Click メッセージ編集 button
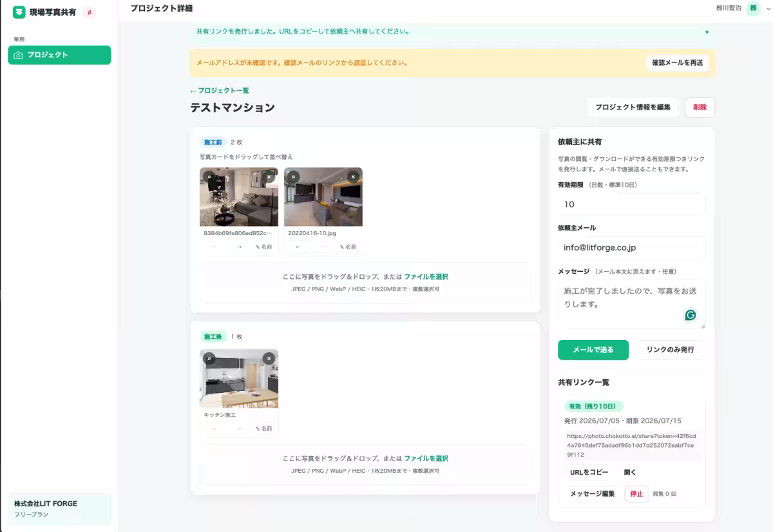The height and width of the screenshot is (532, 773). (593, 494)
